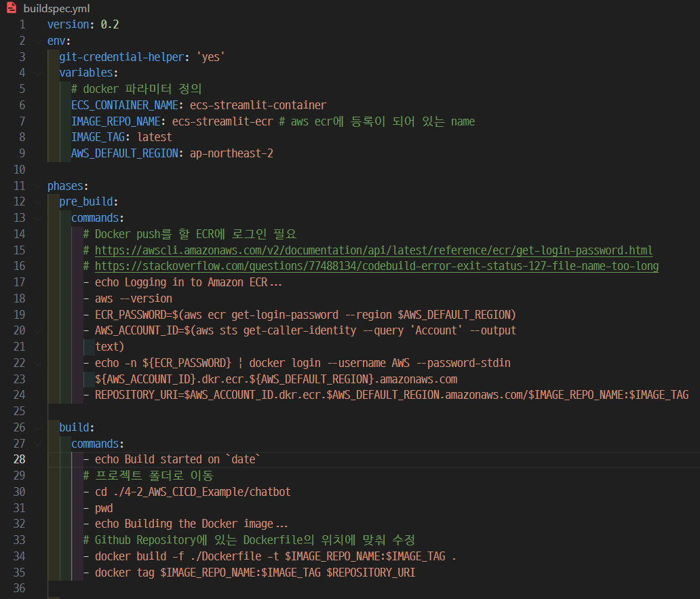
Task: Click on 'version' key text
Action: (x=68, y=24)
